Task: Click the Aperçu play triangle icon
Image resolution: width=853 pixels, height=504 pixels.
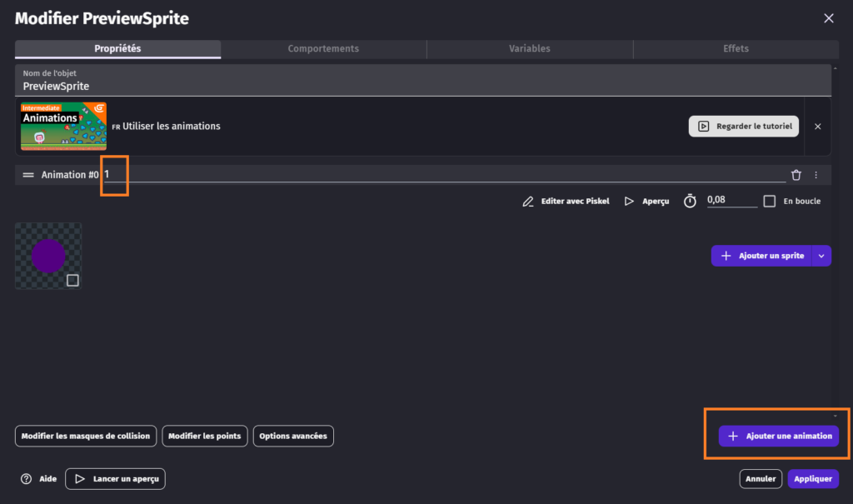Action: click(x=630, y=202)
